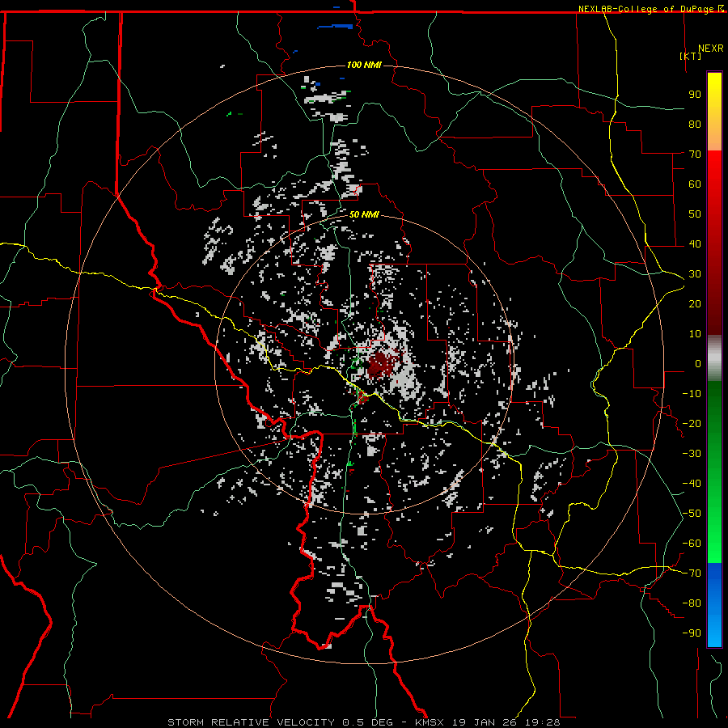Select the -60 legend value

(692, 544)
